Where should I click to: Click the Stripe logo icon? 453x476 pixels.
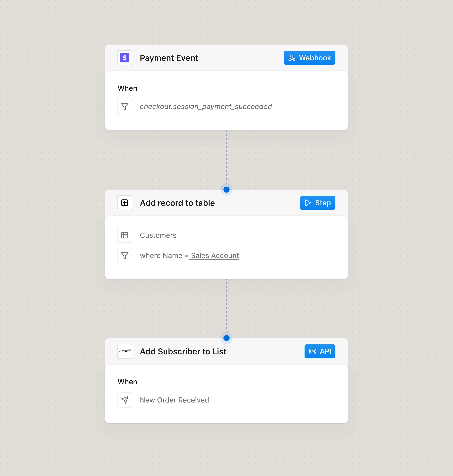pos(125,58)
